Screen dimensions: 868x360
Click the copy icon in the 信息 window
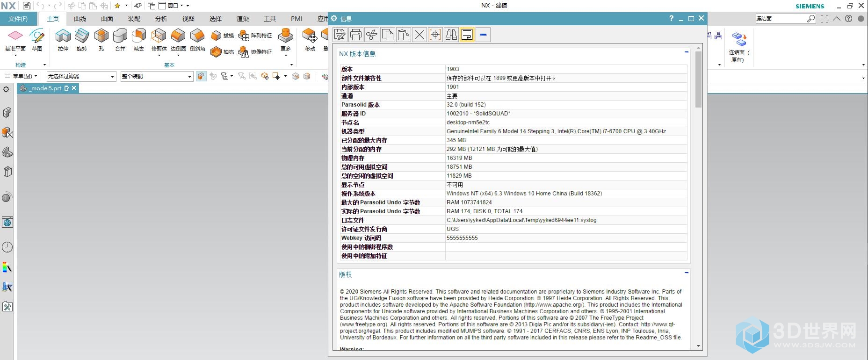tap(388, 35)
